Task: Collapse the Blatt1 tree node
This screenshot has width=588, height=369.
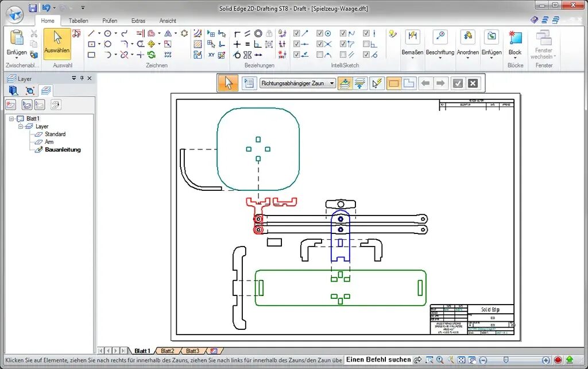Action: [x=11, y=118]
